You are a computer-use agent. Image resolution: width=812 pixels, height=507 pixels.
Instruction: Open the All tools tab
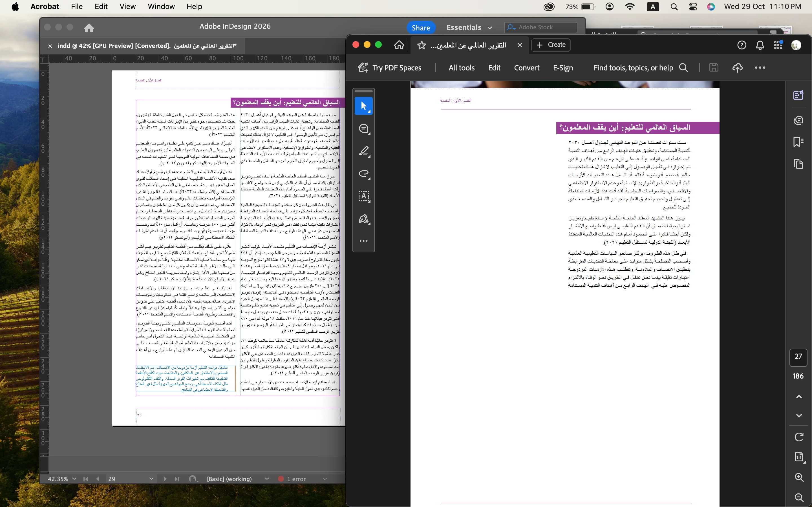[461, 68]
